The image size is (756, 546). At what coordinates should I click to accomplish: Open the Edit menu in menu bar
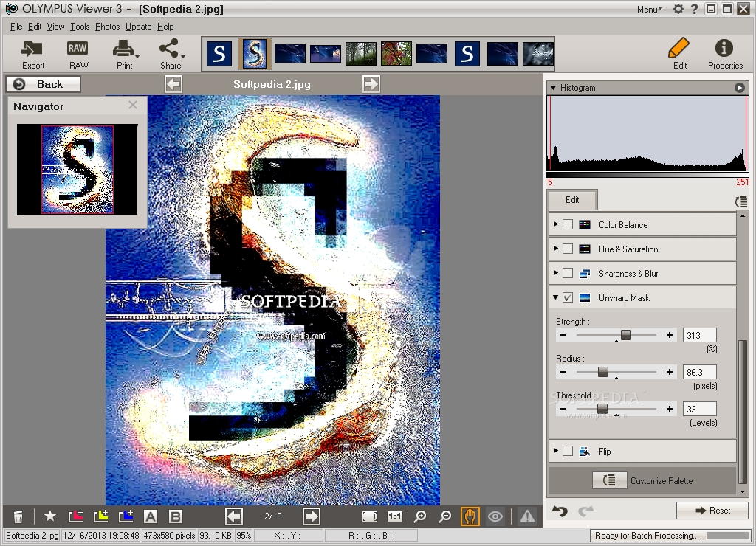(34, 27)
